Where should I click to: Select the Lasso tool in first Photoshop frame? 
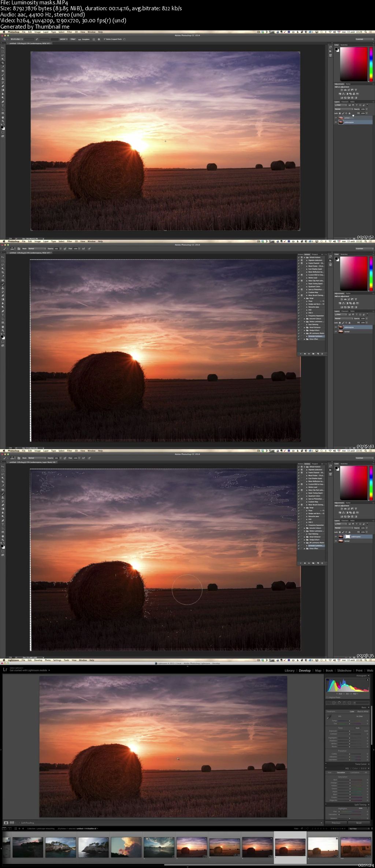pyautogui.click(x=3, y=55)
